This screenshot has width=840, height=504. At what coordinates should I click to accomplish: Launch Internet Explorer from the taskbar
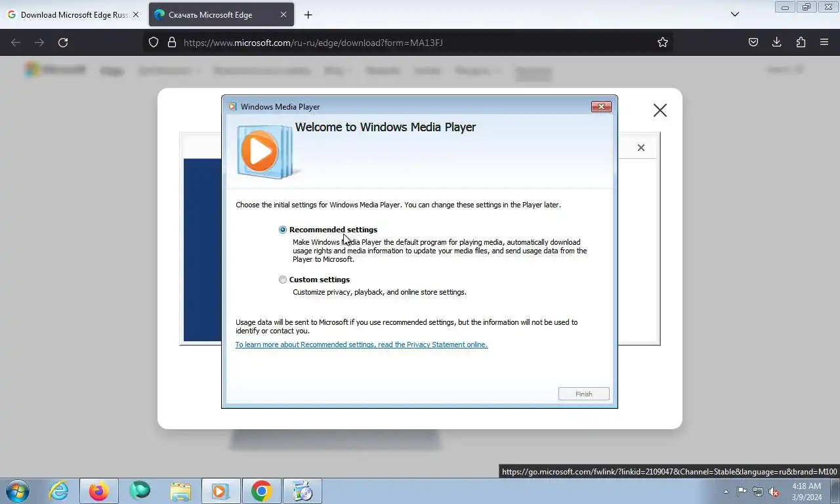(x=58, y=491)
